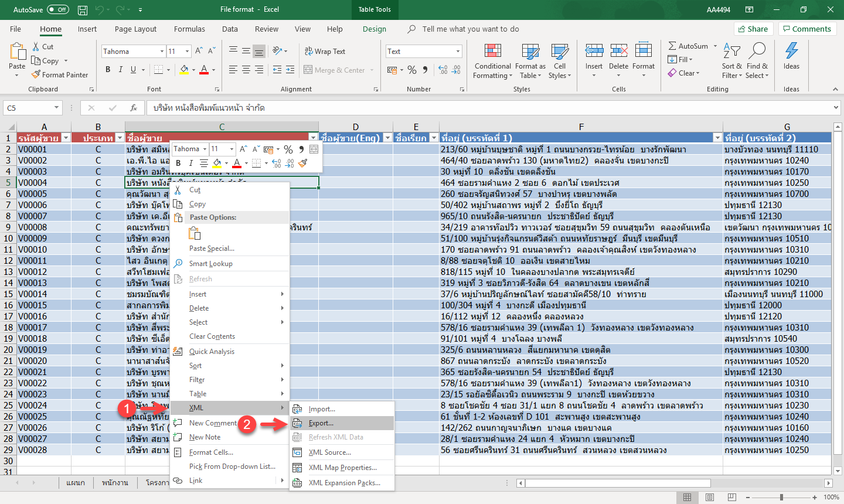
Task: Choose Export... in the XML submenu
Action: click(342, 423)
